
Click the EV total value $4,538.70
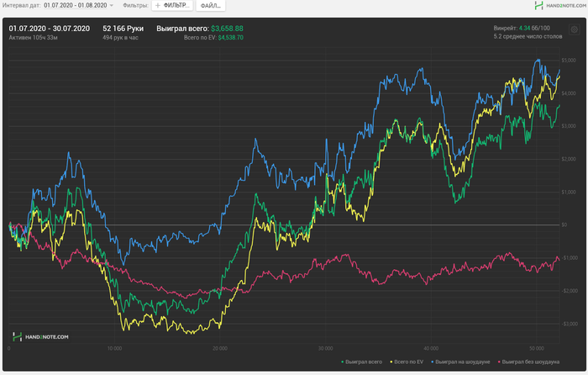pyautogui.click(x=231, y=38)
